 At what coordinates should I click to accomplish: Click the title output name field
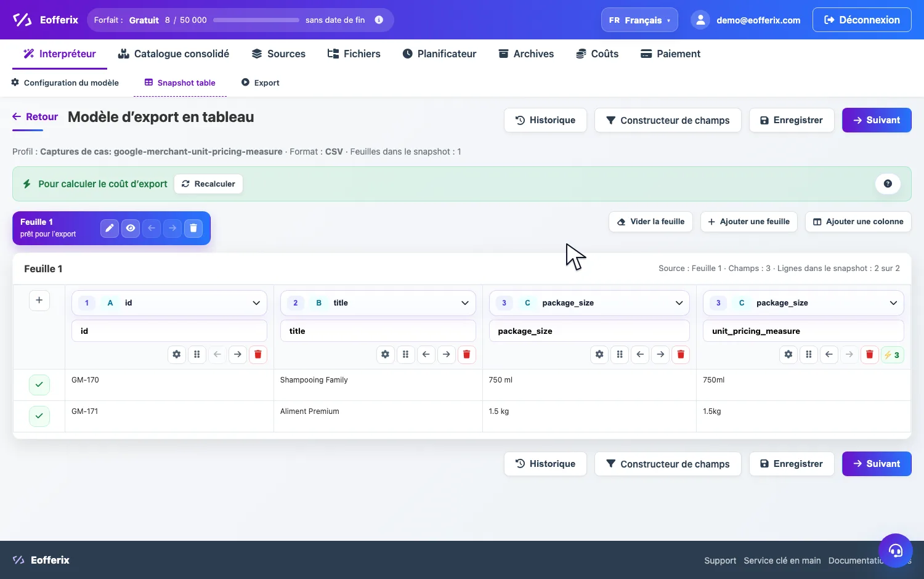pyautogui.click(x=378, y=331)
